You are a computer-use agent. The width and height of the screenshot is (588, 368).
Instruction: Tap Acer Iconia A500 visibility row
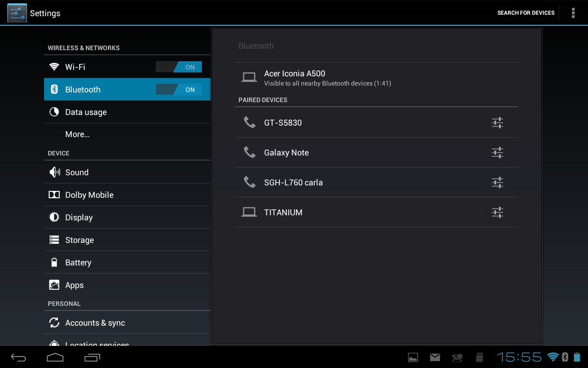(x=376, y=77)
